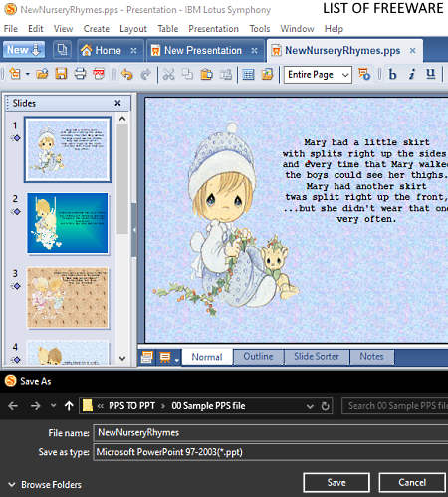This screenshot has height=497, width=448.
Task: Click the Cut scissors icon
Action: [x=168, y=74]
